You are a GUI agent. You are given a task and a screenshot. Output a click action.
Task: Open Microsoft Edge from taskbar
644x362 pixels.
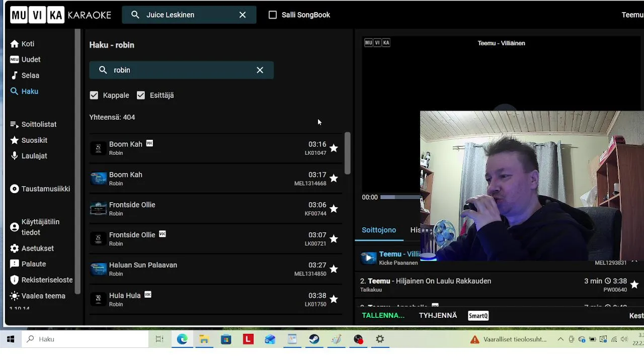pyautogui.click(x=182, y=339)
